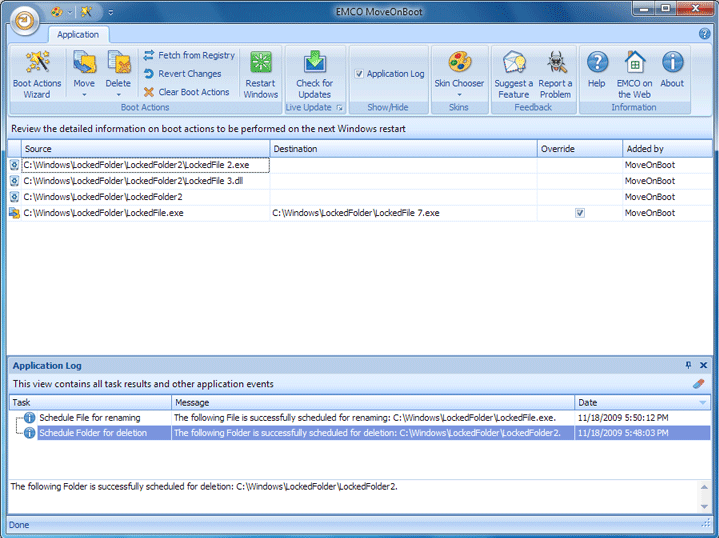719x538 pixels.
Task: Expand the Delete dropdown arrow
Action: point(118,95)
